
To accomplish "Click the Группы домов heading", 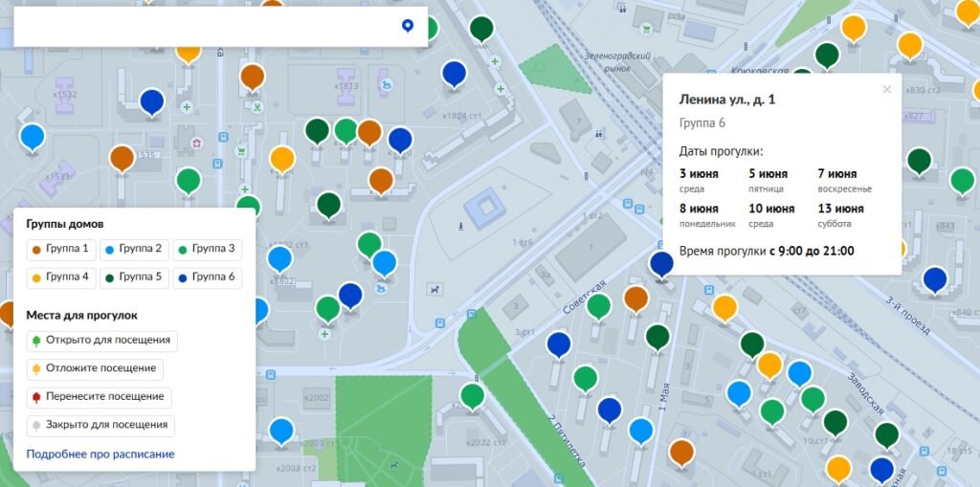I will 65,224.
